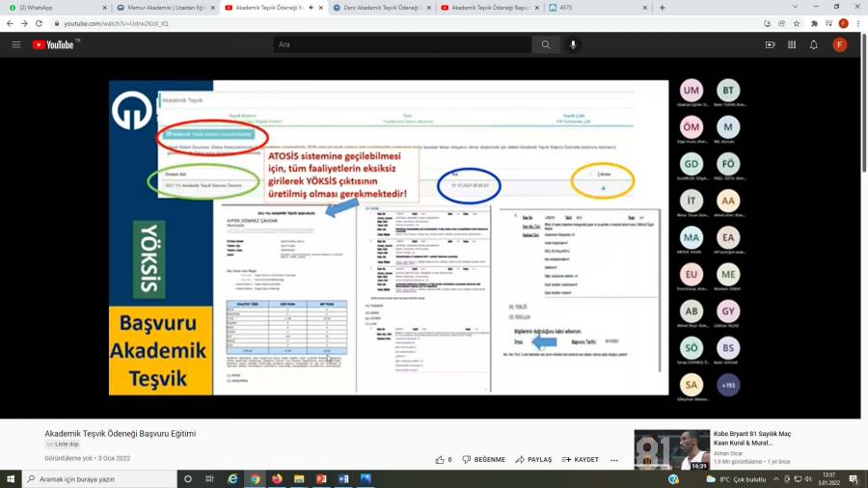Image resolution: width=868 pixels, height=488 pixels.
Task: Open the more actions ellipsis menu
Action: click(x=614, y=460)
